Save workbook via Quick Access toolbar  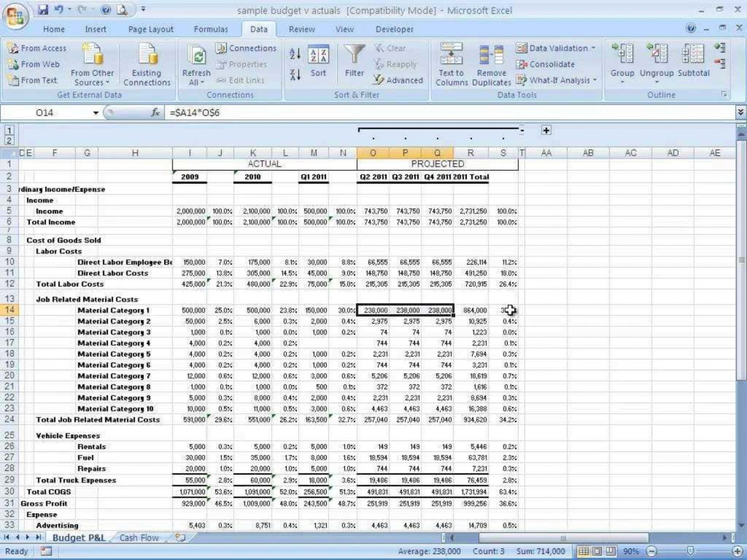pos(44,10)
